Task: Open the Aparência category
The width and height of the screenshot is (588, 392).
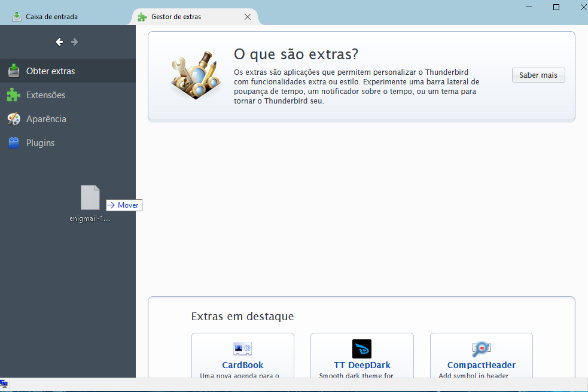Action: [68, 119]
